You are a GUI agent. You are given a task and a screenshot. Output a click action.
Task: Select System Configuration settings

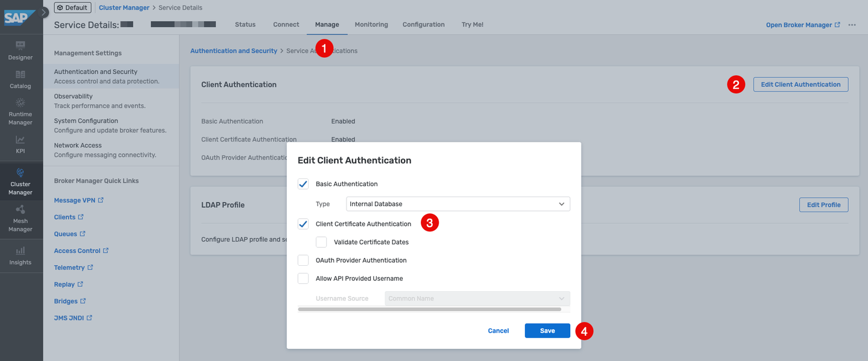[112, 125]
